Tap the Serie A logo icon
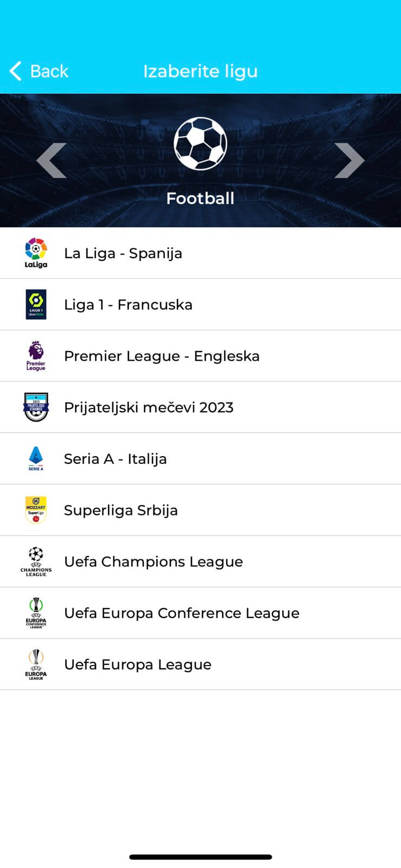401x868 pixels. [36, 458]
